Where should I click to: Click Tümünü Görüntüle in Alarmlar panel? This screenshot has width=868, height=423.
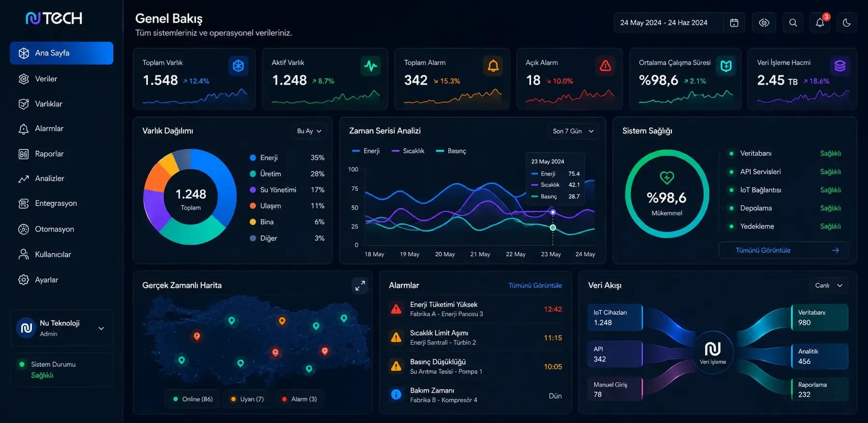tap(535, 286)
